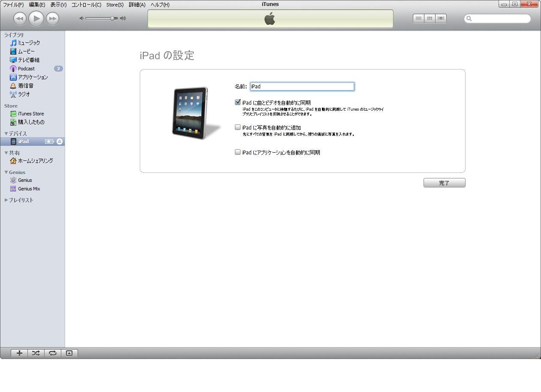Switch to list view
Screen dimensions: 541x392
tap(418, 18)
